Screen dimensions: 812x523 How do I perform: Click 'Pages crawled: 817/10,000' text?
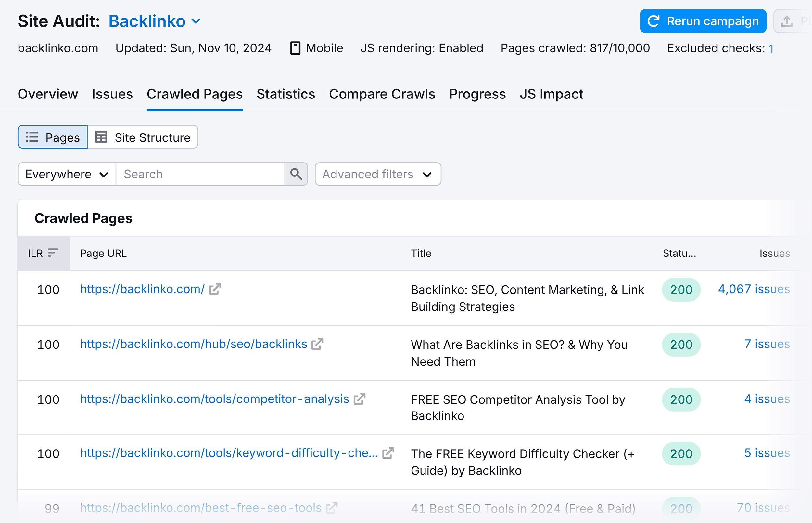point(575,48)
